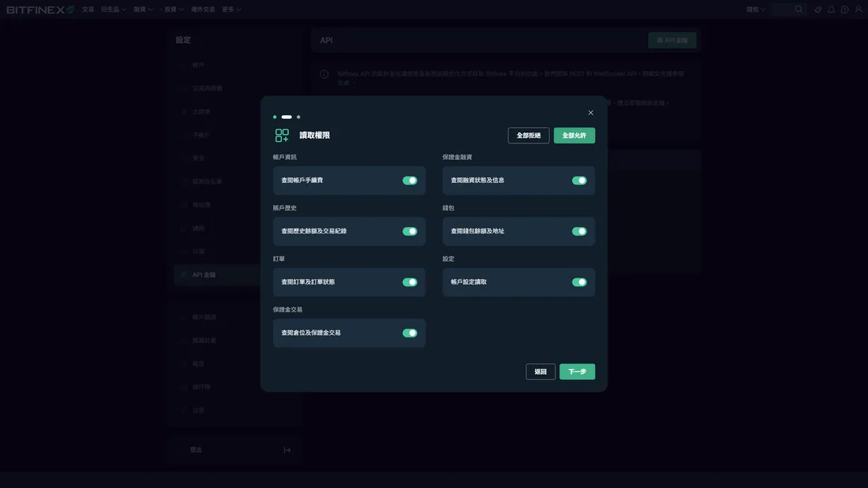Image resolution: width=868 pixels, height=488 pixels.
Task: Click the API 金鑰 sidebar icon
Action: pos(184,274)
